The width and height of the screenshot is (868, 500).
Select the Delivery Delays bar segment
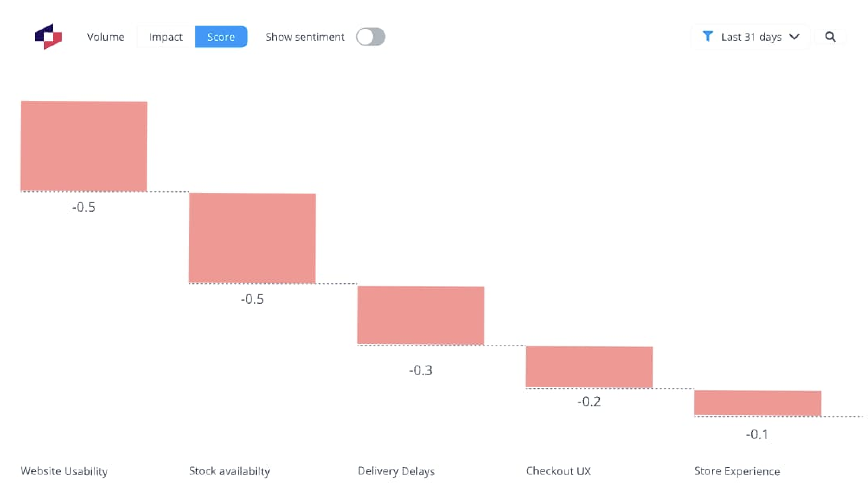[x=420, y=315]
